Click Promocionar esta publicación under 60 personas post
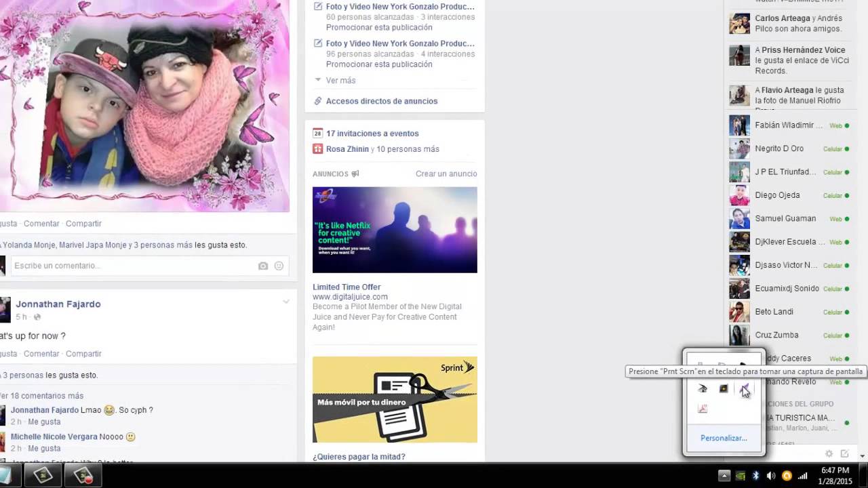Viewport: 868px width, 488px height. (379, 28)
